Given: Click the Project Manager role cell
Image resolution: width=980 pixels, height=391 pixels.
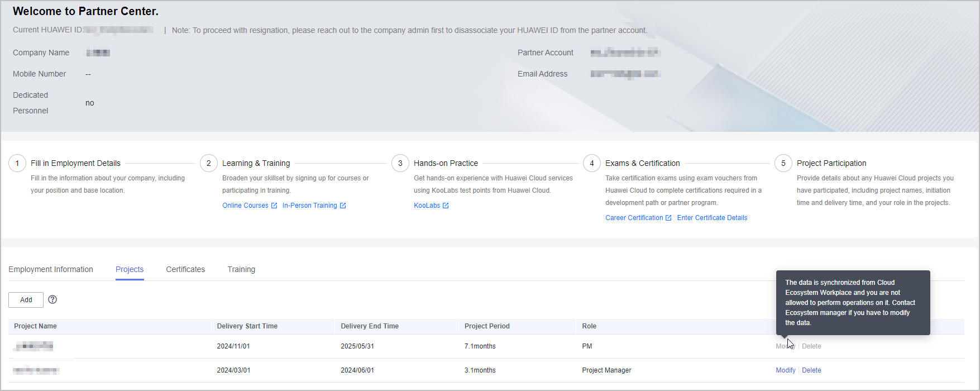Looking at the screenshot, I should click(x=606, y=370).
